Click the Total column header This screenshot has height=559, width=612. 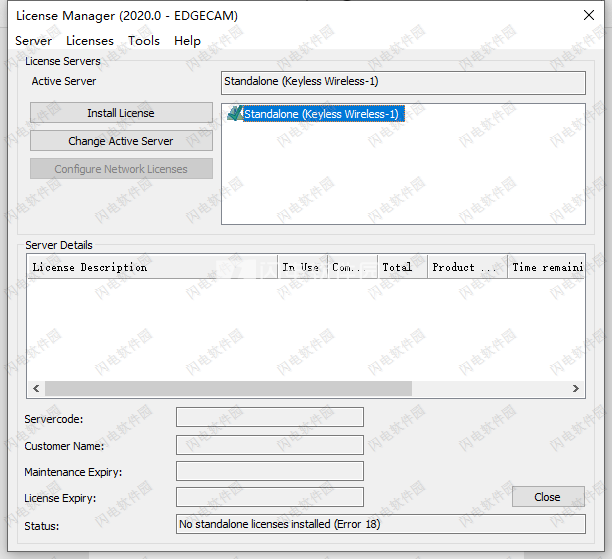tap(402, 267)
